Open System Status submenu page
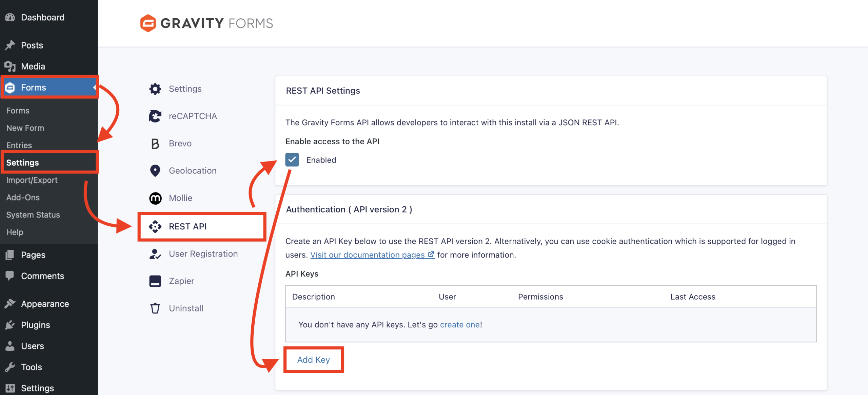The image size is (868, 395). pos(33,215)
